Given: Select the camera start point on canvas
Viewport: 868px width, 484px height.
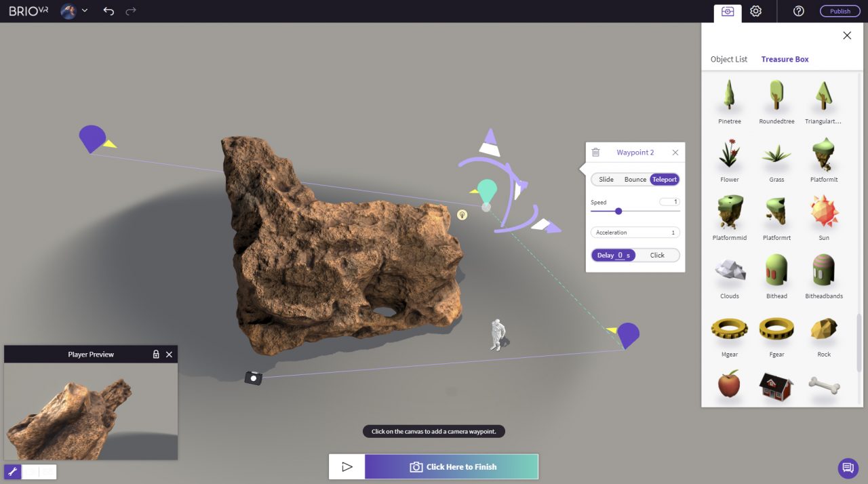Looking at the screenshot, I should (x=253, y=378).
